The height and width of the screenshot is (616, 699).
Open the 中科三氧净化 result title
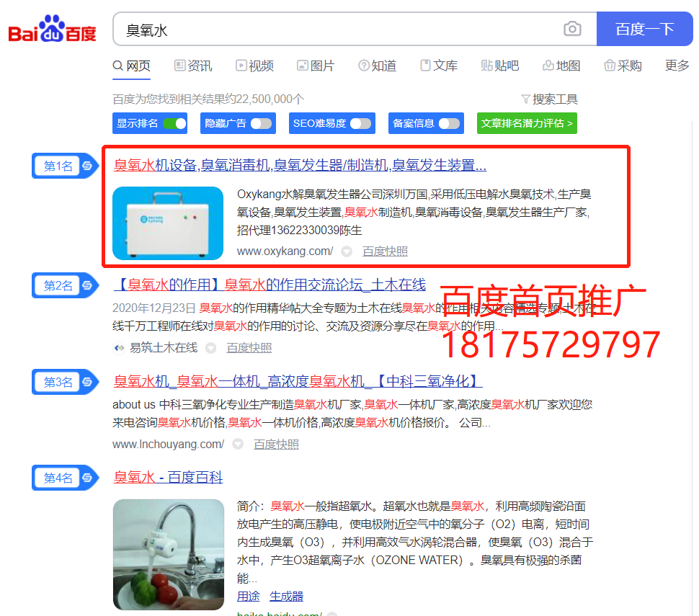298,382
